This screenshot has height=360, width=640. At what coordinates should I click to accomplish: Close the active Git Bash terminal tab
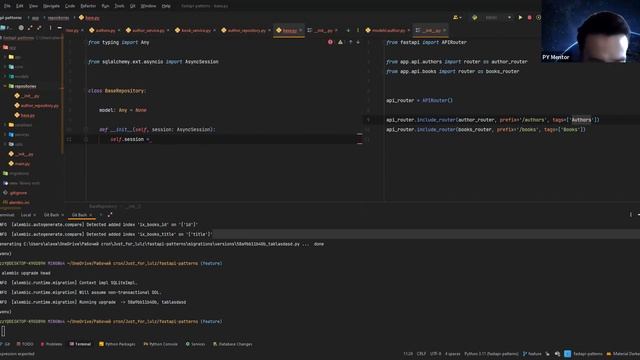pyautogui.click(x=91, y=215)
